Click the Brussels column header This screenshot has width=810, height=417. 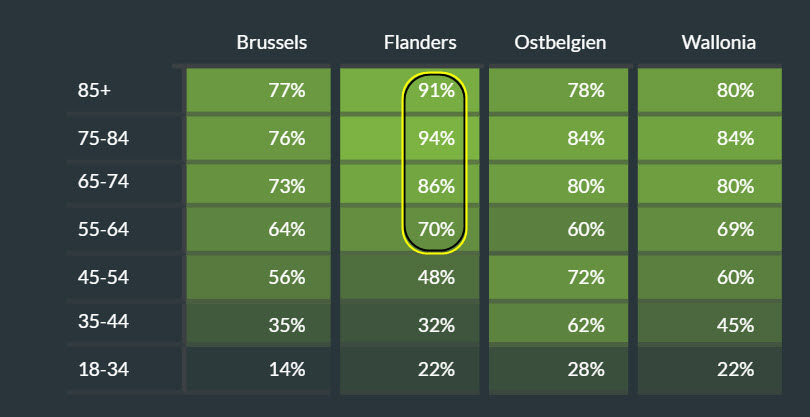tap(271, 43)
